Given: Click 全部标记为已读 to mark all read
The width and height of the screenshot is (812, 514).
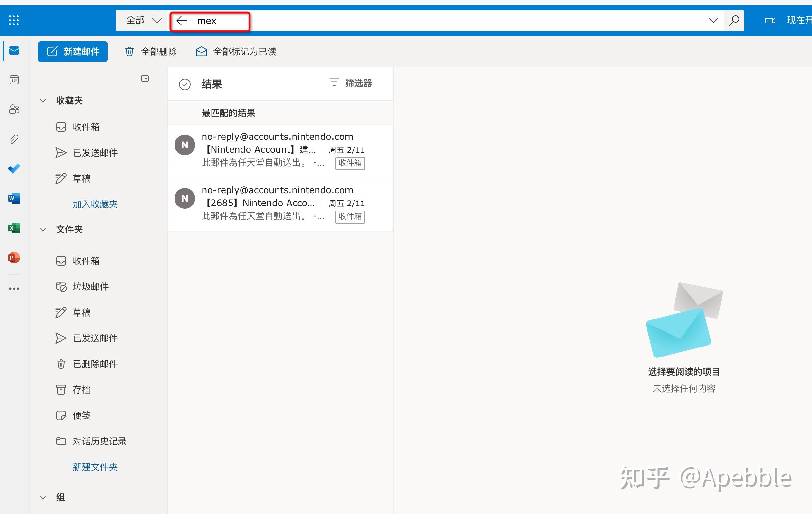Looking at the screenshot, I should tap(235, 51).
